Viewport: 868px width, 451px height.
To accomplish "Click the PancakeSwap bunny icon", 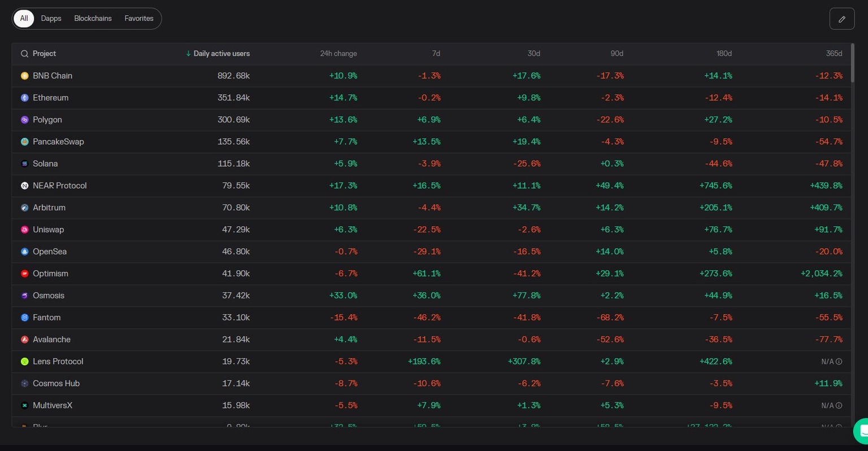I will [x=24, y=141].
